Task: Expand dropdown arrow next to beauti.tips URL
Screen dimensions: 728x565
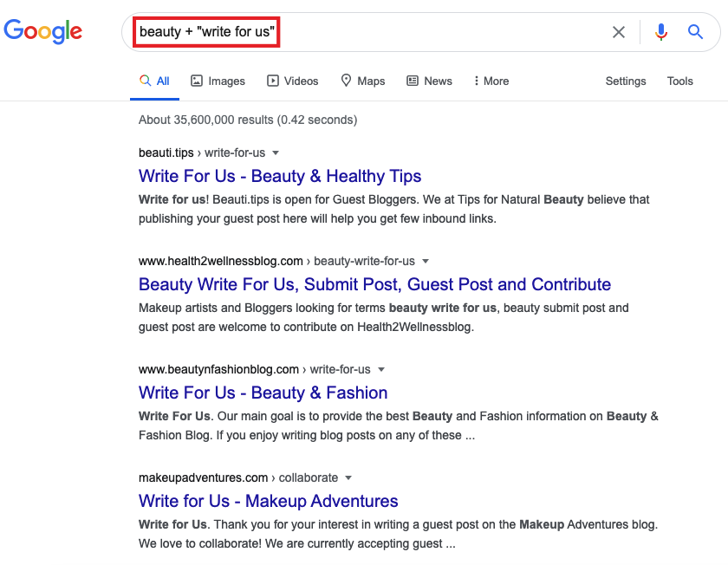Action: [276, 153]
